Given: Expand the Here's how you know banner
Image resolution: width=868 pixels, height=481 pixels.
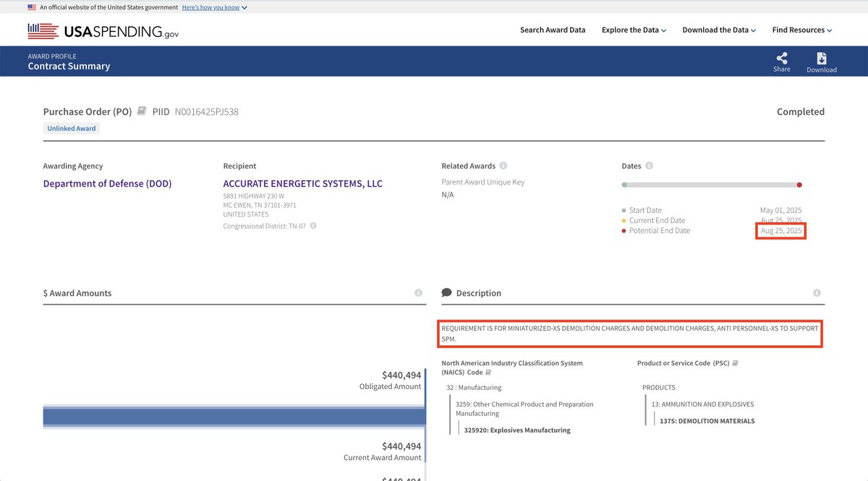Looking at the screenshot, I should point(215,7).
